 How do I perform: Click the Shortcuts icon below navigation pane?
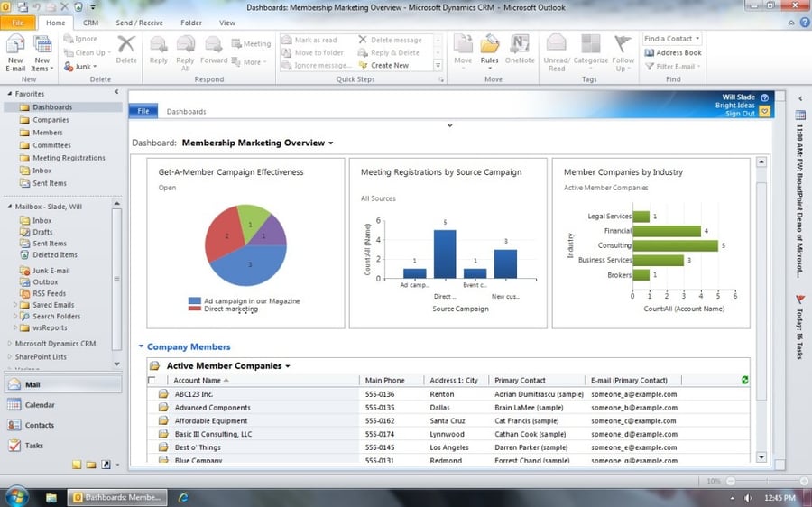pos(106,465)
